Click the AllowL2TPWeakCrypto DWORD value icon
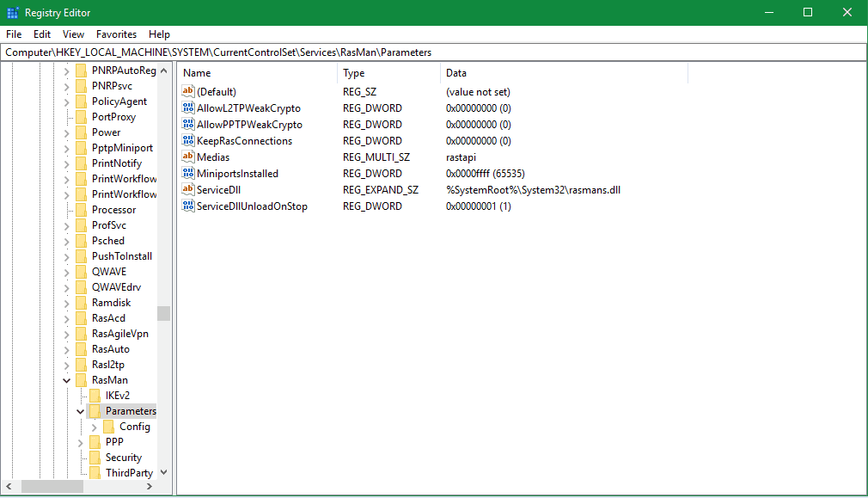 point(189,108)
